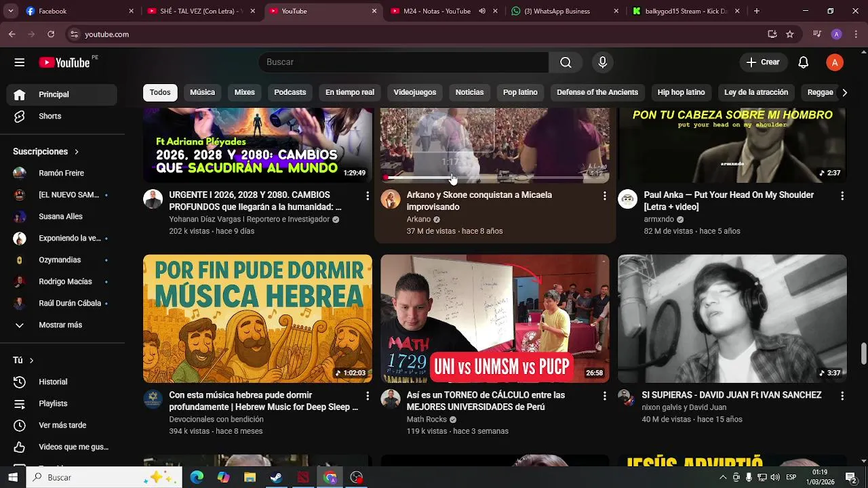
Task: Select the Pop latino filter chip
Action: (520, 92)
